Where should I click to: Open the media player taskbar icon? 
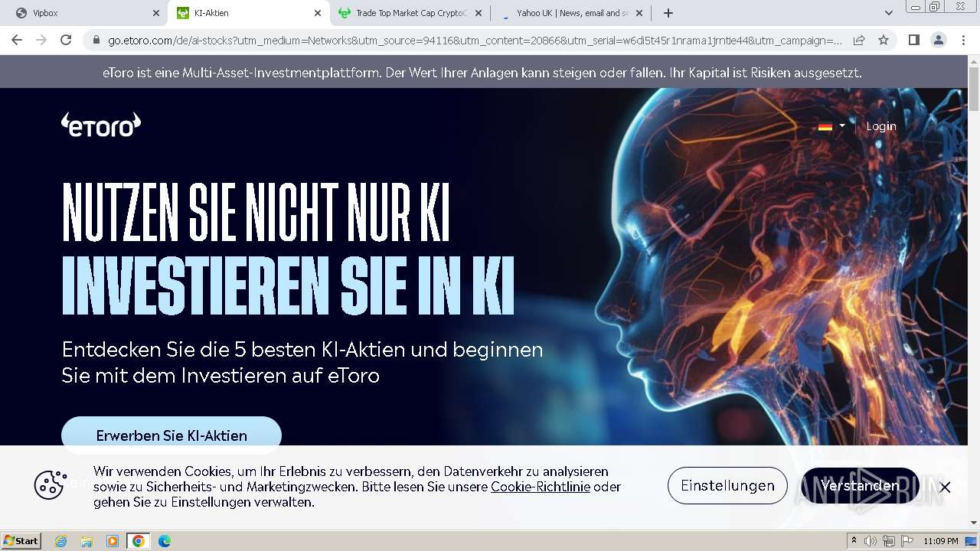113,541
